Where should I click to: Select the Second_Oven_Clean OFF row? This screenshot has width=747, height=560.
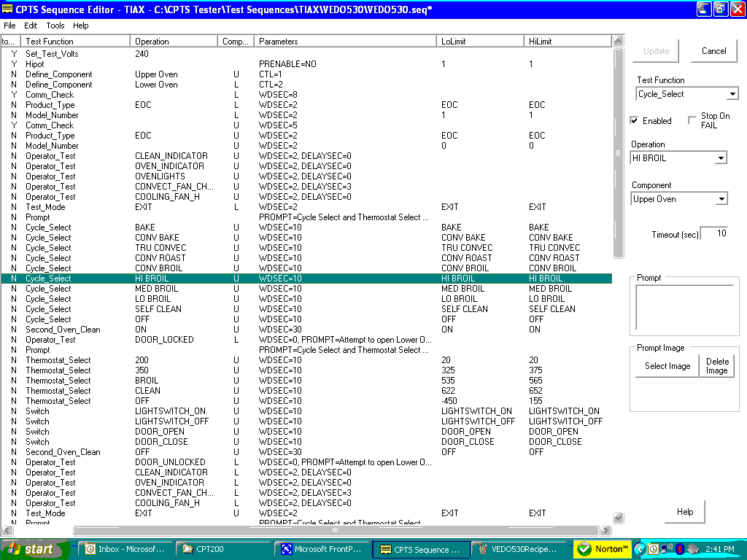pos(306,452)
